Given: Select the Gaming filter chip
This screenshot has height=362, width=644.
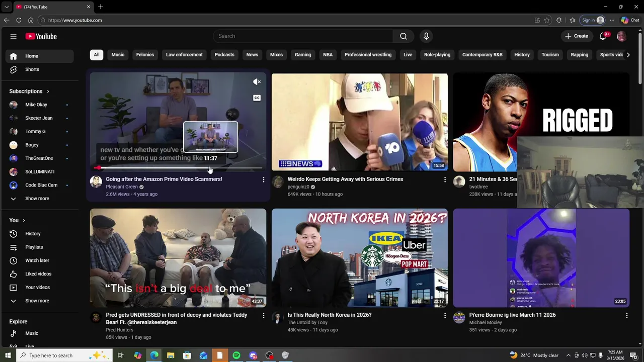Looking at the screenshot, I should 303,55.
